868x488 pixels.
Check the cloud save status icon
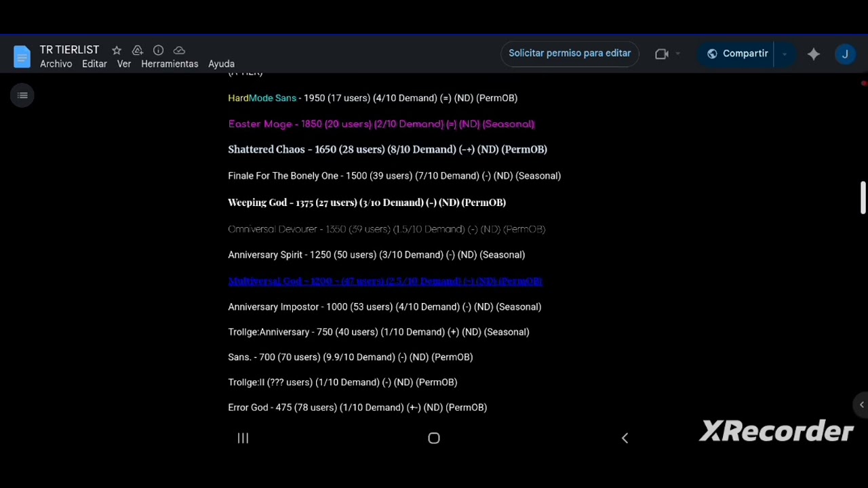coord(179,50)
